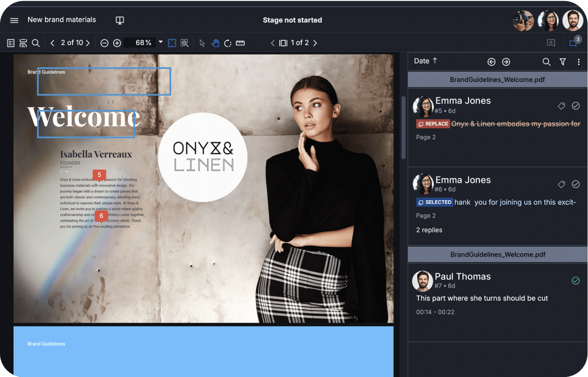This screenshot has height=377, width=588.
Task: Open the hamburger main menu
Action: [14, 20]
